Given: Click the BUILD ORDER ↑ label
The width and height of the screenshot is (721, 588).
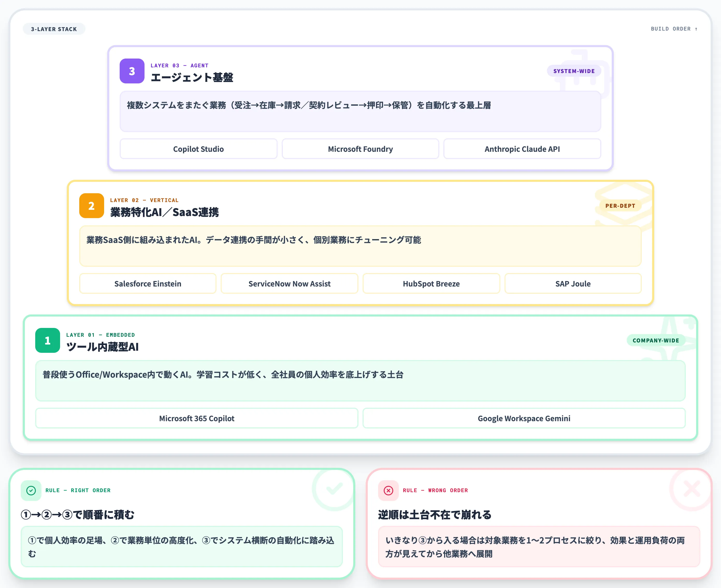Looking at the screenshot, I should [674, 29].
